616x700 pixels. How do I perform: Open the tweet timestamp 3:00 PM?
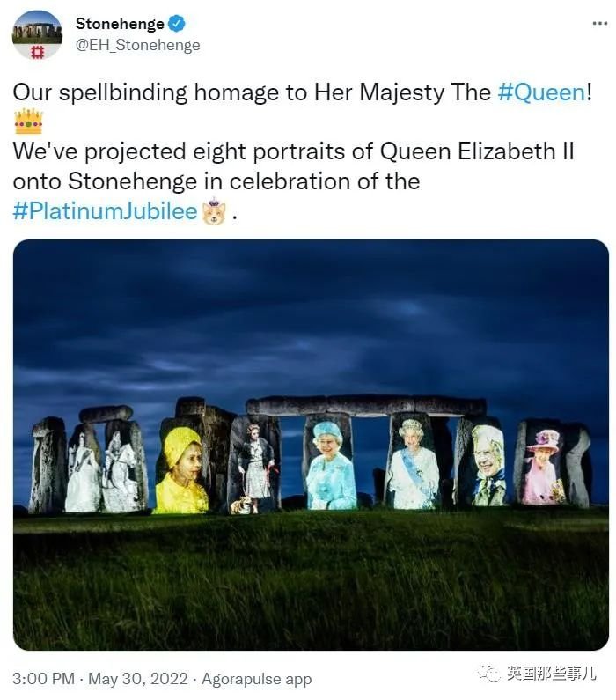(x=44, y=679)
